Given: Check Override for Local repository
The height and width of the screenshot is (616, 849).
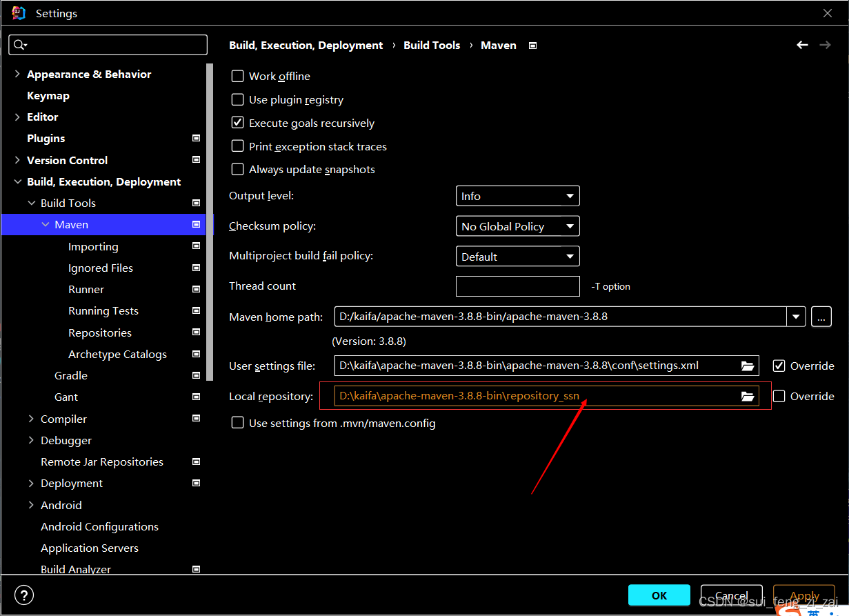Looking at the screenshot, I should 779,396.
